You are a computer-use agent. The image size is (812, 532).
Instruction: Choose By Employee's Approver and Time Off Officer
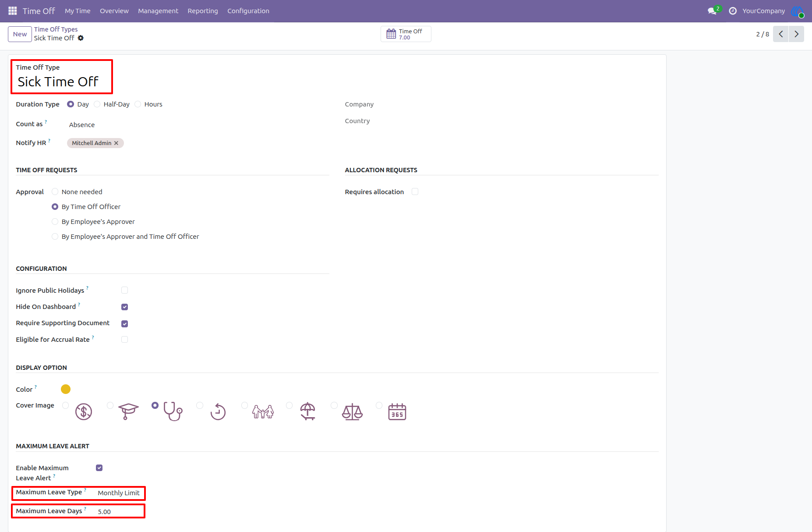[55, 236]
